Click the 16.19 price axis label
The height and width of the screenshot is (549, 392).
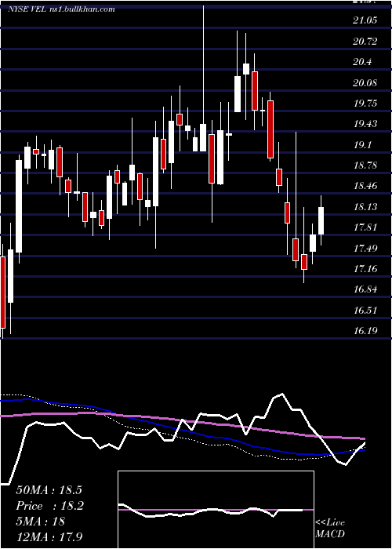[x=365, y=331]
